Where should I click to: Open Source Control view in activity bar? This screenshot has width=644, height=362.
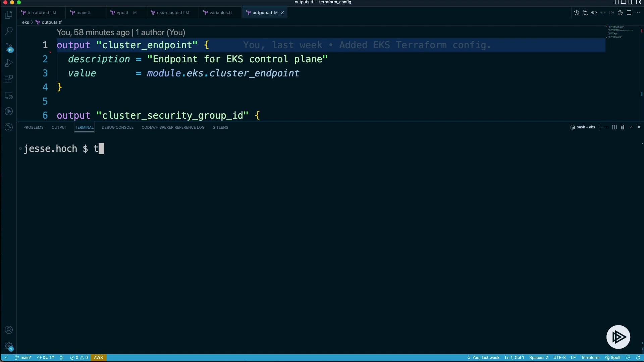tap(9, 47)
